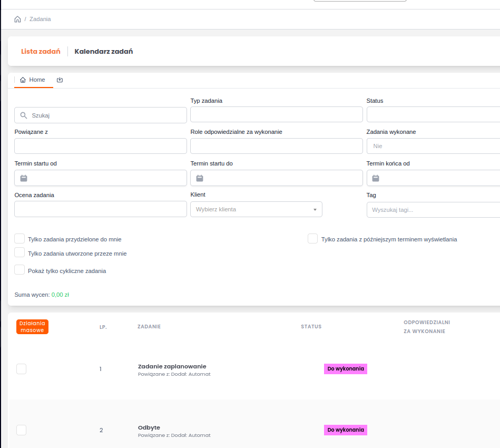Click the home icon in breadcrumb
The width and height of the screenshot is (500, 448).
coord(17,20)
